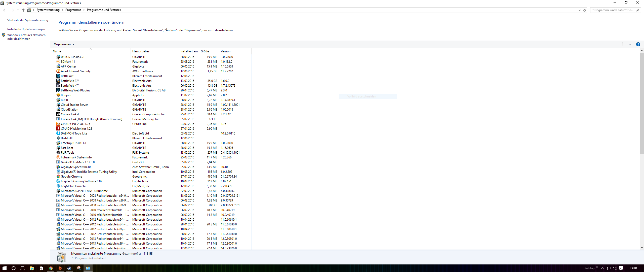
Task: Click the DAEMON Tools Lite icon
Action: pyautogui.click(x=58, y=133)
